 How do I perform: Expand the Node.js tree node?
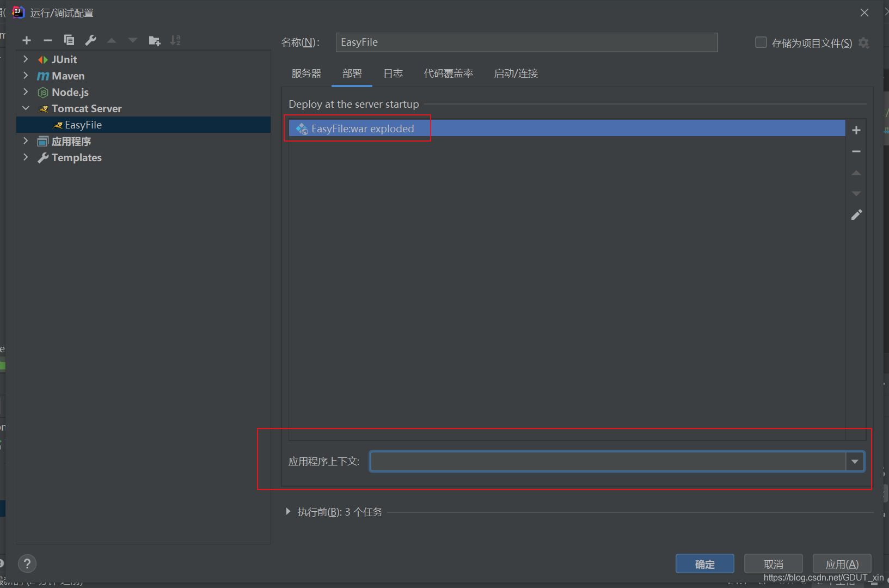click(26, 91)
